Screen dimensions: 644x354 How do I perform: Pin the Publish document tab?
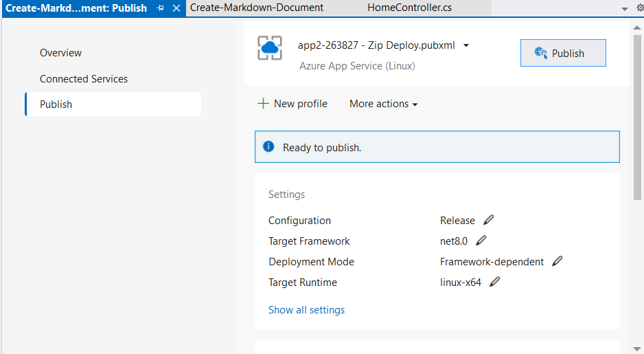click(x=160, y=8)
